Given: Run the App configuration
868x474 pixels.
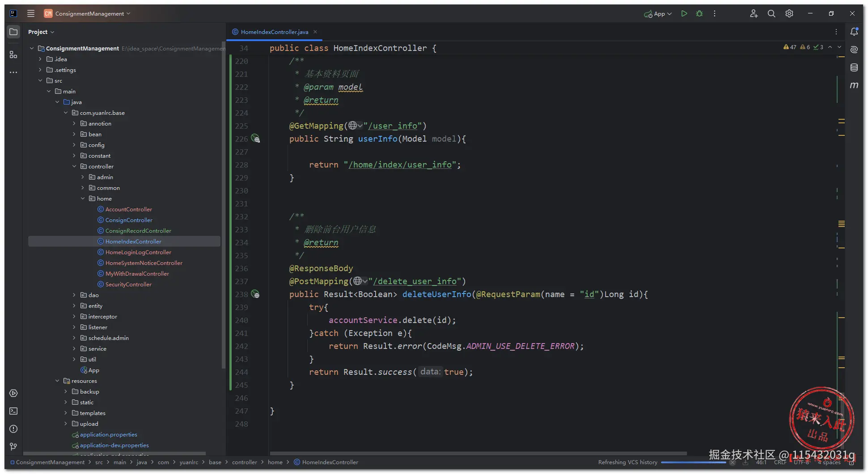Looking at the screenshot, I should pos(684,14).
